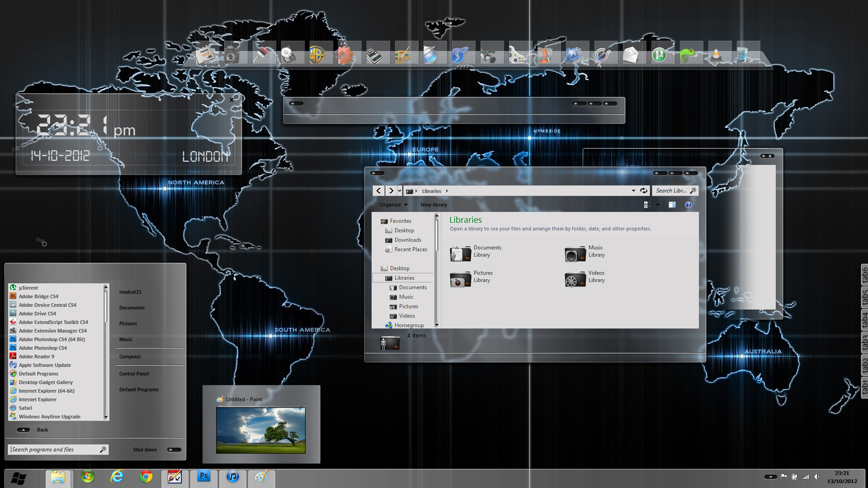
Task: Open explorer Help question mark icon
Action: (x=688, y=205)
